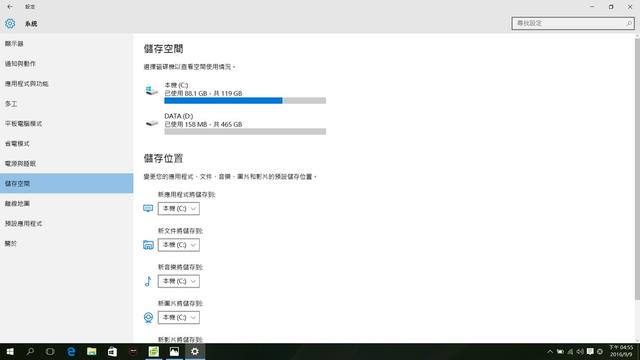
Task: Open the 新文件將儲存到 dropdown
Action: pyautogui.click(x=179, y=244)
